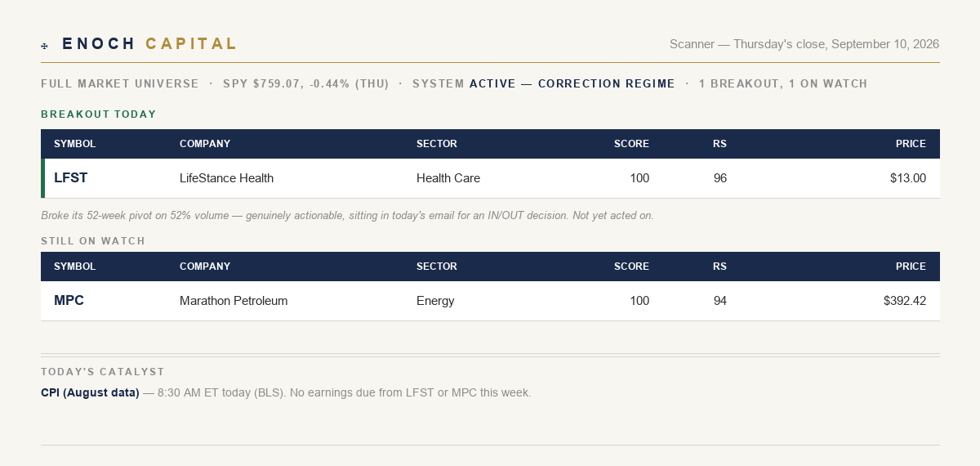Click the LifeStance Health company name

(227, 178)
